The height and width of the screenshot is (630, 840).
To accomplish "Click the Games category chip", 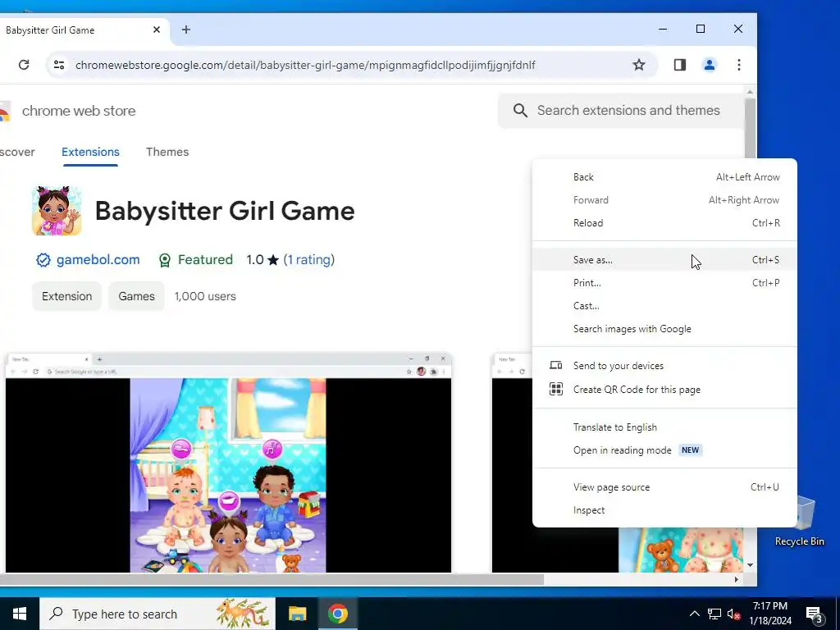I will click(x=137, y=296).
